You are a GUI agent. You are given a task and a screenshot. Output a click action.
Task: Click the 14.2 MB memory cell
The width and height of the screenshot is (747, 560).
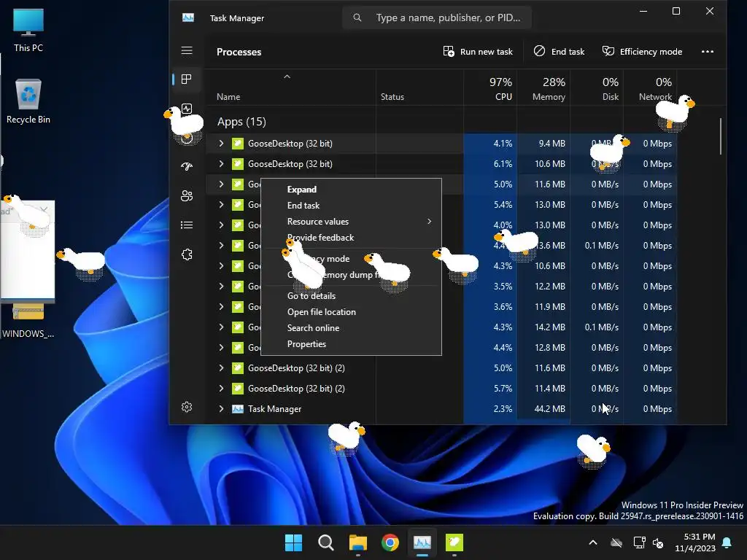point(543,327)
